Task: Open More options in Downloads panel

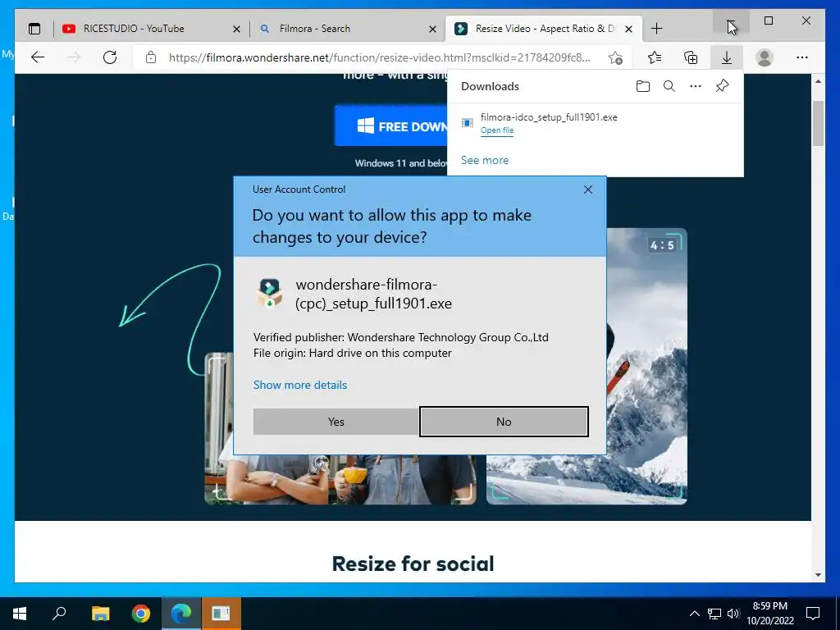Action: click(x=696, y=86)
